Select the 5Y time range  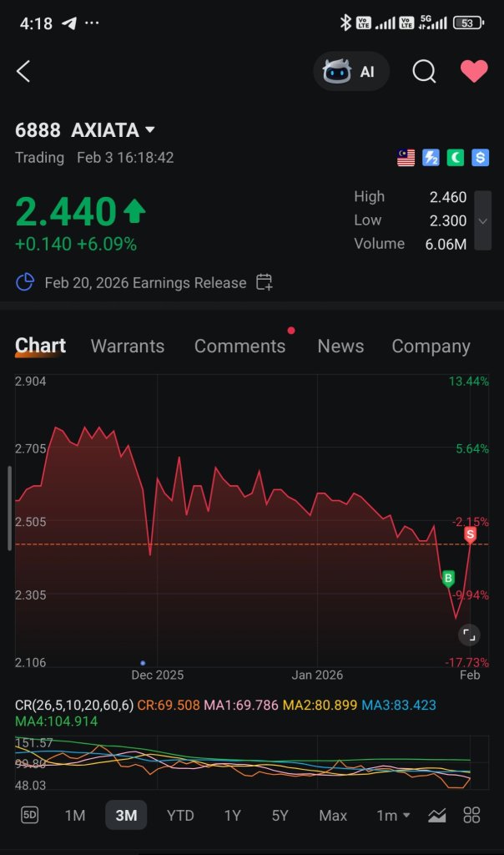[x=280, y=815]
